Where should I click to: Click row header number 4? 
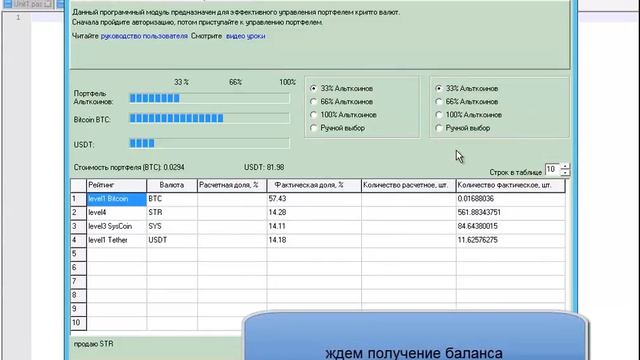pyautogui.click(x=78, y=240)
